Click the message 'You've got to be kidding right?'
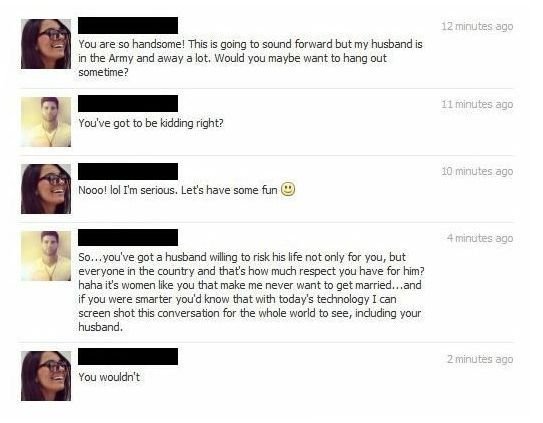The height and width of the screenshot is (423, 543). click(151, 123)
